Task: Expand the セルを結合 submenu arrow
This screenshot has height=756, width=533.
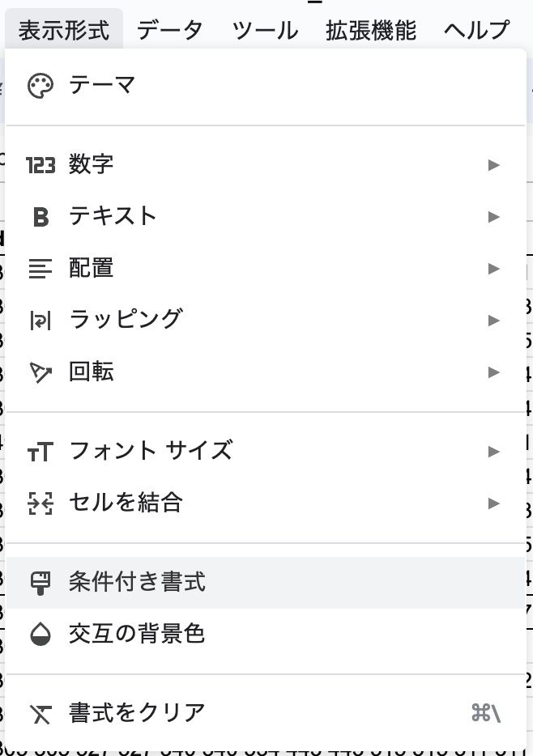Action: (x=494, y=503)
